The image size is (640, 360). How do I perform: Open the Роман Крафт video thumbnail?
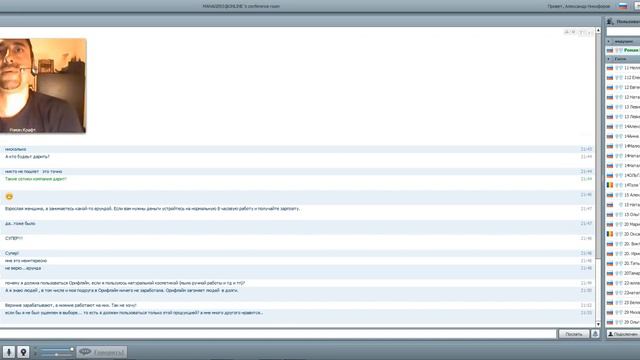pyautogui.click(x=43, y=86)
